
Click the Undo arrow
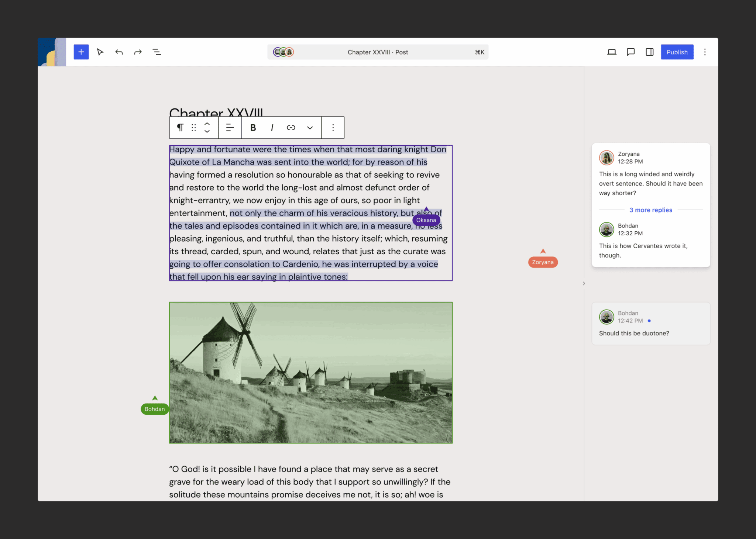click(x=119, y=52)
